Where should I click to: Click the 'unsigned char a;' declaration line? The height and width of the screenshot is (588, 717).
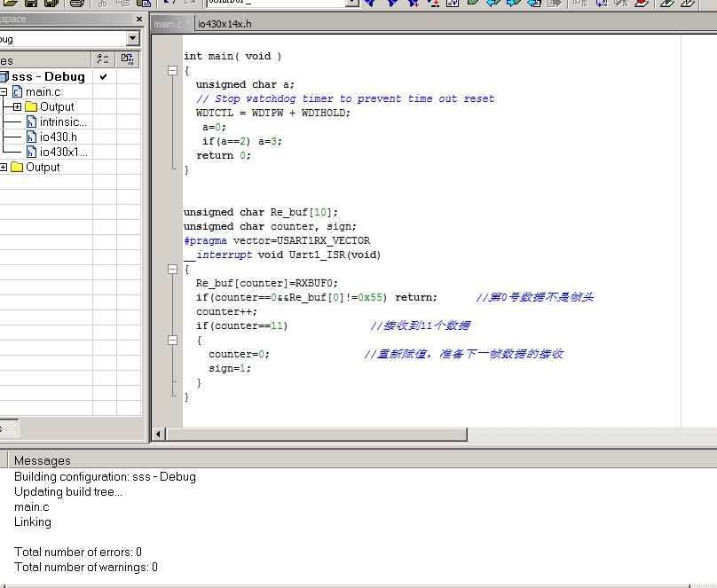[x=245, y=84]
